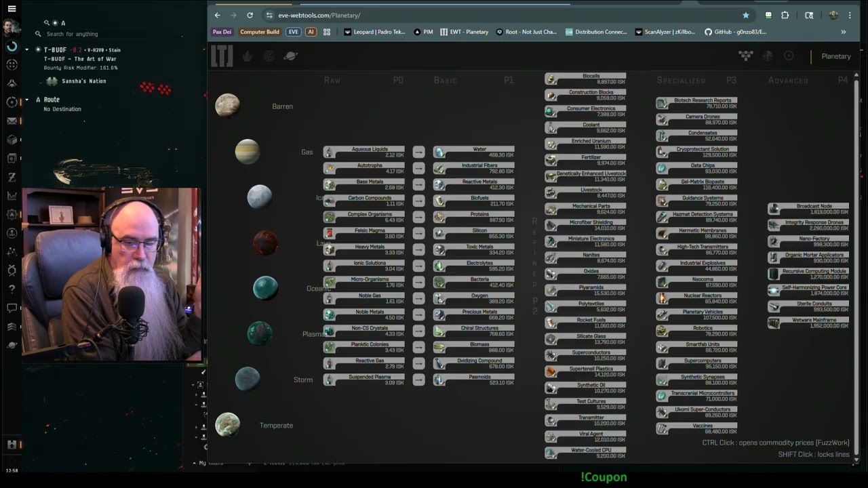Open the Pax Dei bookmark folder
This screenshot has height=488, width=868.
(222, 32)
